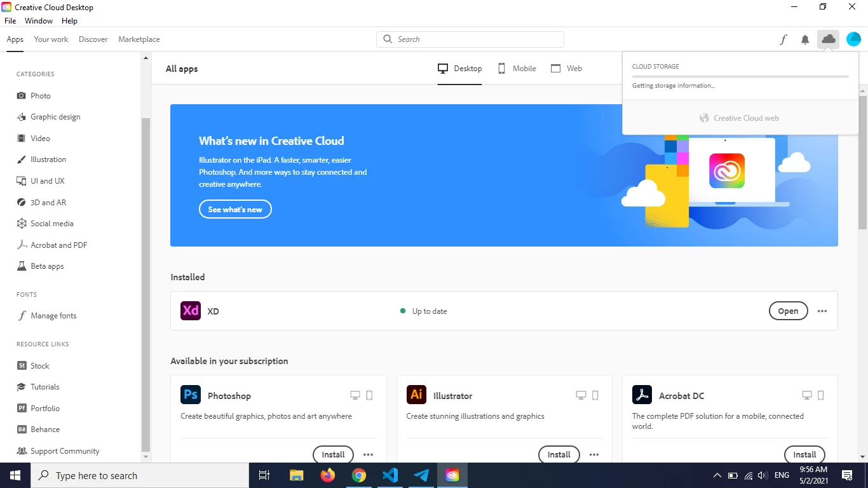Open more options for XD
The height and width of the screenshot is (488, 868).
pos(822,311)
